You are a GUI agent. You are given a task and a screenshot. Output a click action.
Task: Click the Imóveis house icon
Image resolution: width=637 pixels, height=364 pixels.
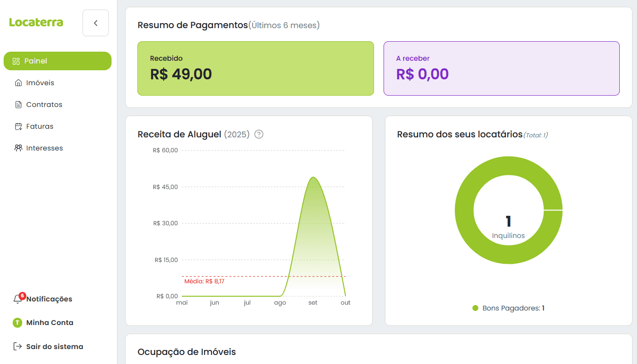[x=18, y=83]
